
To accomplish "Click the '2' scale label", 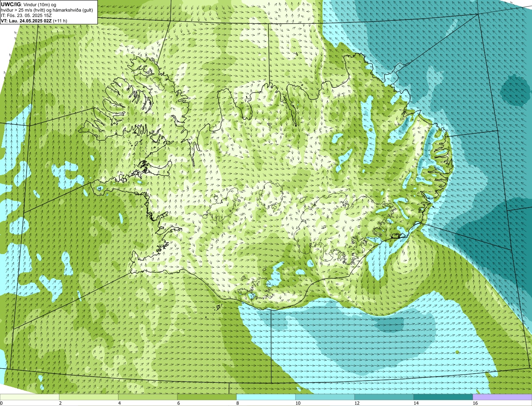I will pyautogui.click(x=60, y=403).
